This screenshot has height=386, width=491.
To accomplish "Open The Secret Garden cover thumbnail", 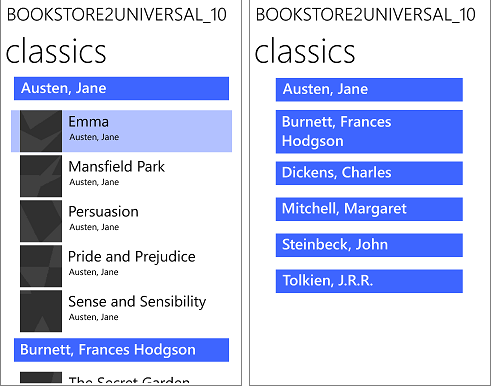I will (41, 378).
